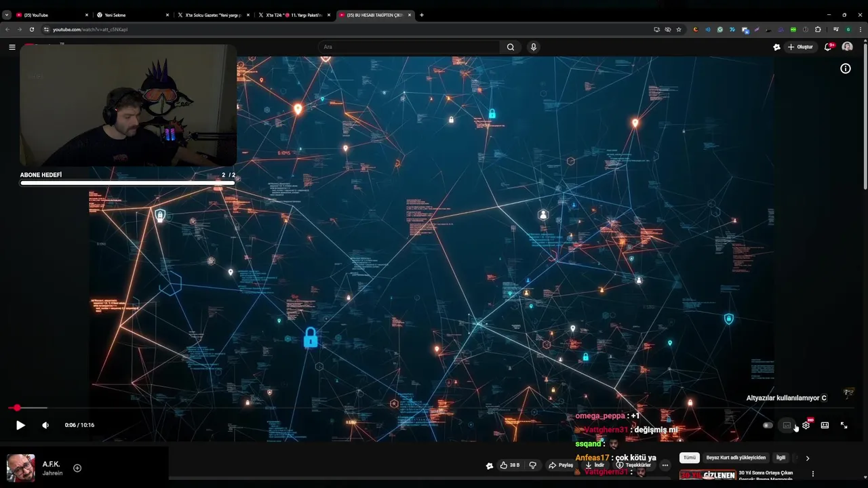Click the crossed-eye icon in address bar
This screenshot has width=868, height=488.
(x=667, y=29)
